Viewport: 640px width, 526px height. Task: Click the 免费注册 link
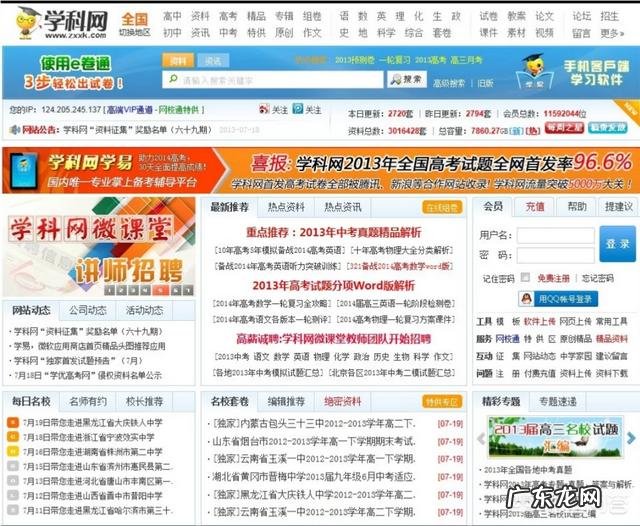[x=553, y=278]
